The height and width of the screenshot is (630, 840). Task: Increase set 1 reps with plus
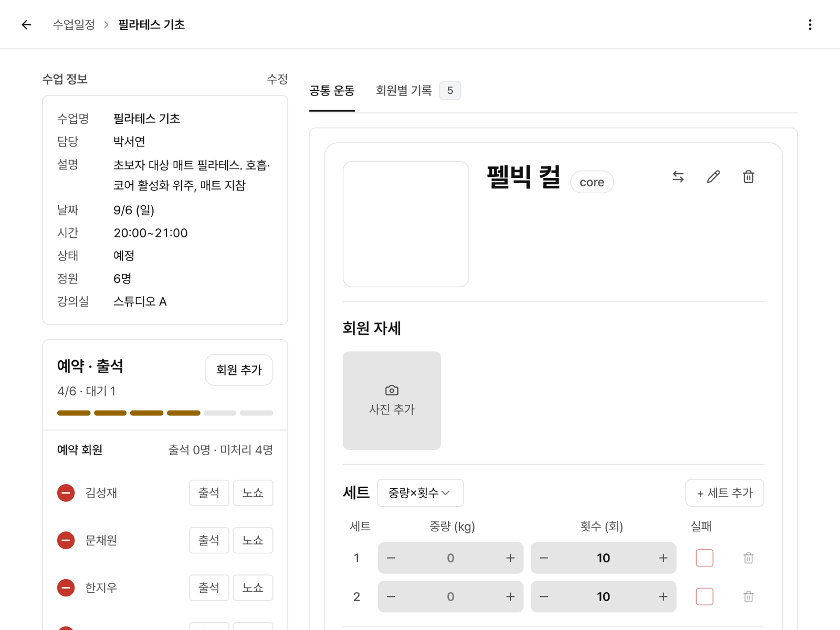coord(663,558)
